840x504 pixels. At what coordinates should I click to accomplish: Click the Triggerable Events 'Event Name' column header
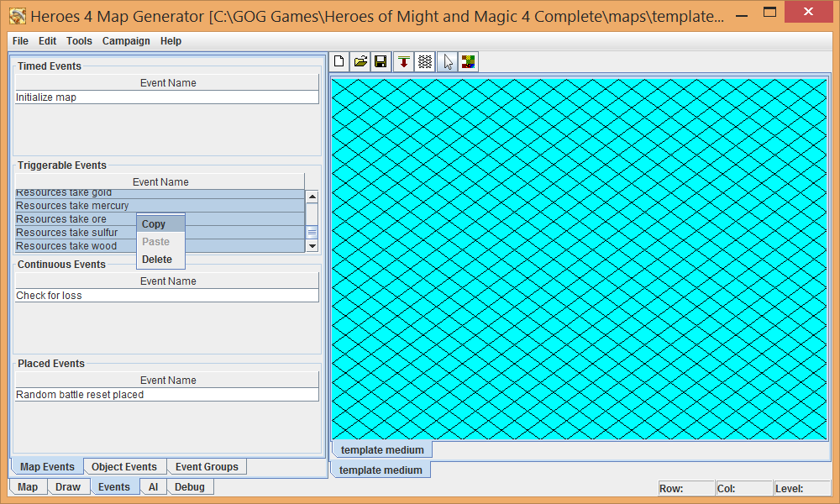click(x=160, y=181)
